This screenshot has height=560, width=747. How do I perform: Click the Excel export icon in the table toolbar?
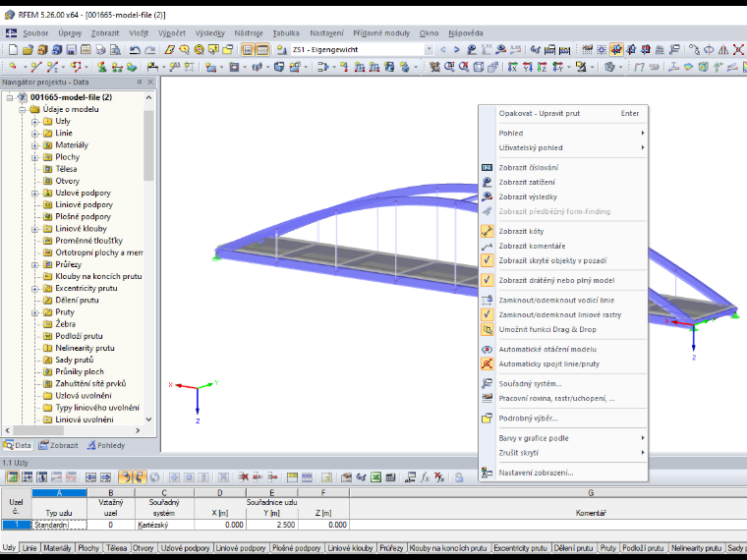[375, 476]
